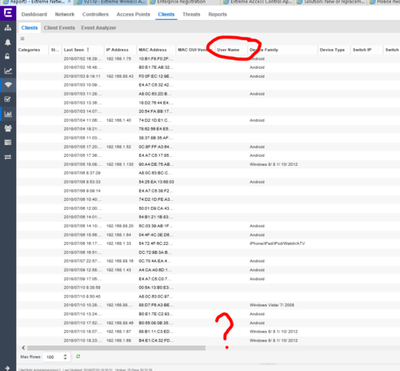Sort by the Last Seen column header
Image resolution: width=400 pixels, height=371 pixels.
click(x=74, y=50)
